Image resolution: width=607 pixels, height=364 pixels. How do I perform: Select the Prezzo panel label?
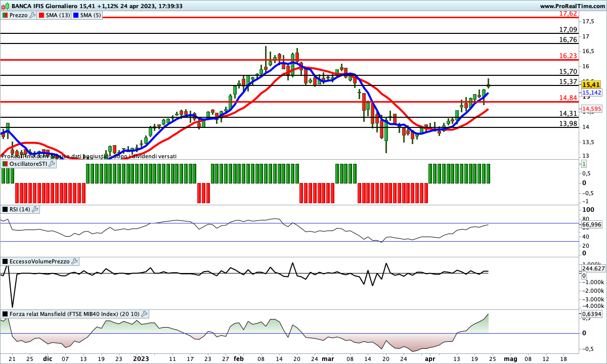(19, 15)
